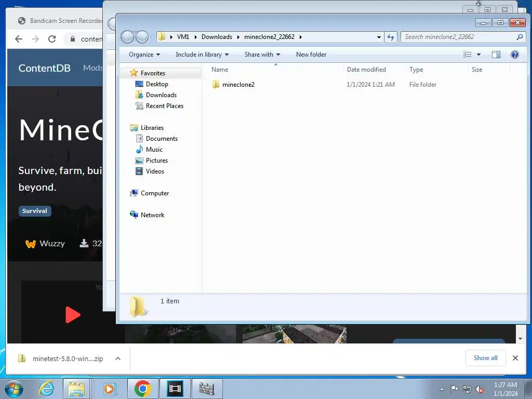This screenshot has width=532, height=399.
Task: Create a New folder
Action: [x=311, y=54]
